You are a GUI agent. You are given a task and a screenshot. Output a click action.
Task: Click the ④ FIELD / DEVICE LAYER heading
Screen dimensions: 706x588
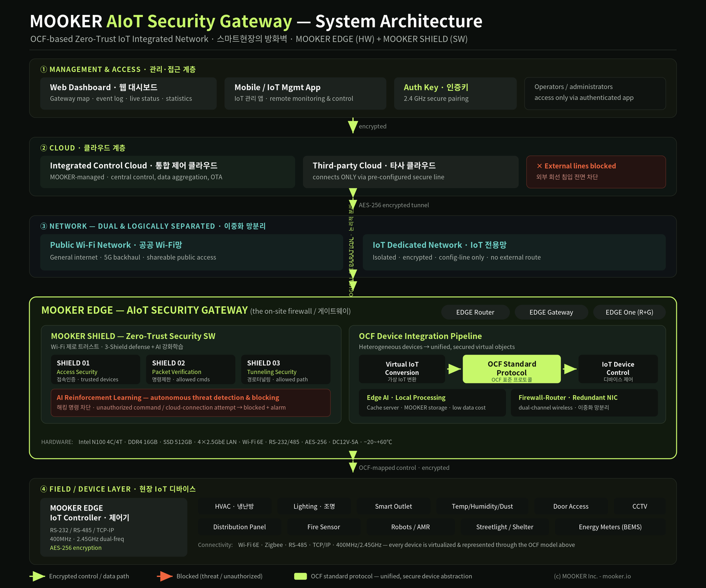[118, 489]
